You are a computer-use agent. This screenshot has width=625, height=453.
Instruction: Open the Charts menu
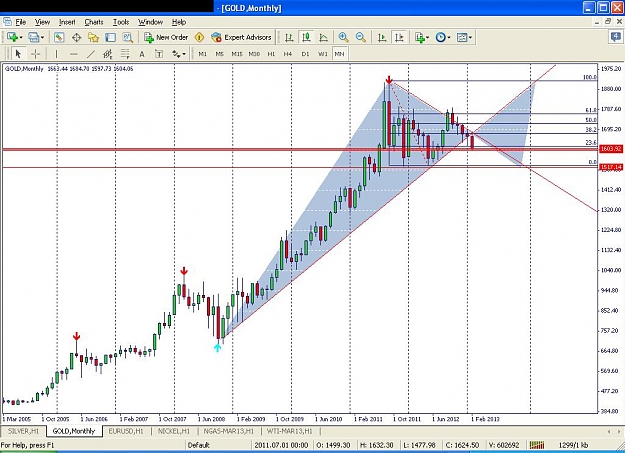94,22
